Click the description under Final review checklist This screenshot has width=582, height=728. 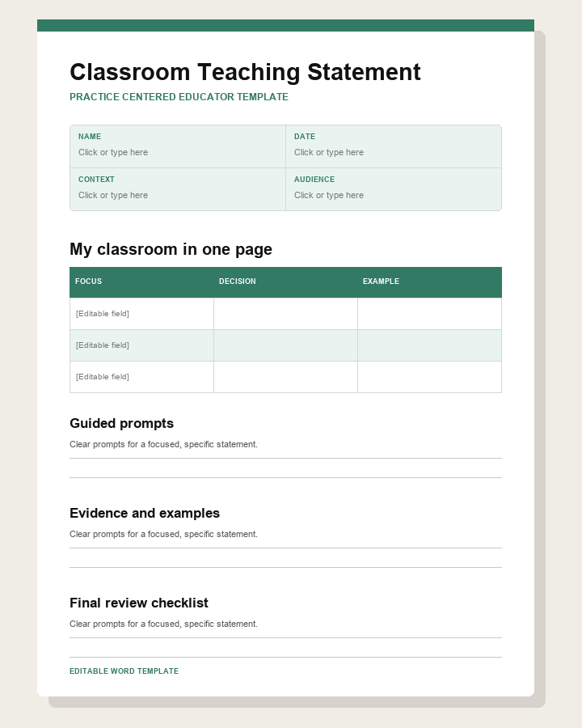click(x=163, y=624)
